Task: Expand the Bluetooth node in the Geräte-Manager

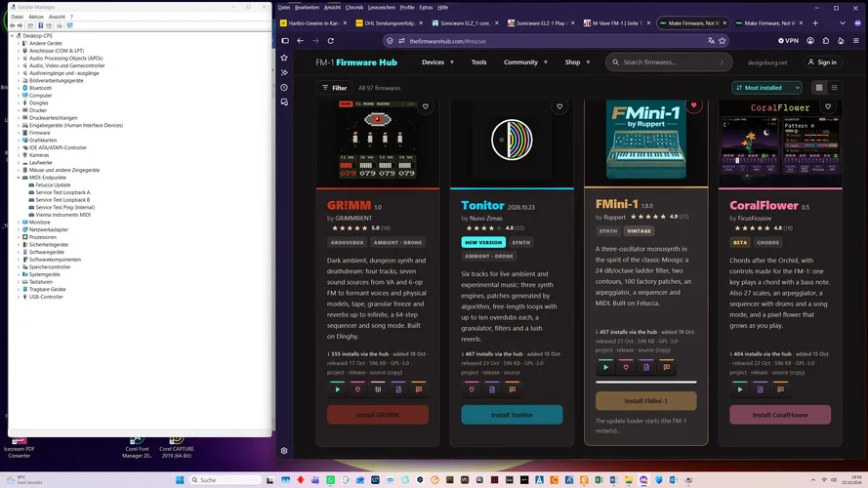Action: pyautogui.click(x=19, y=88)
